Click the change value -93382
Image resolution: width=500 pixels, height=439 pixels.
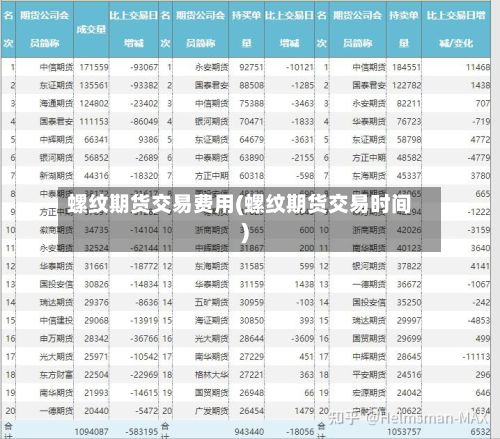pos(144,85)
